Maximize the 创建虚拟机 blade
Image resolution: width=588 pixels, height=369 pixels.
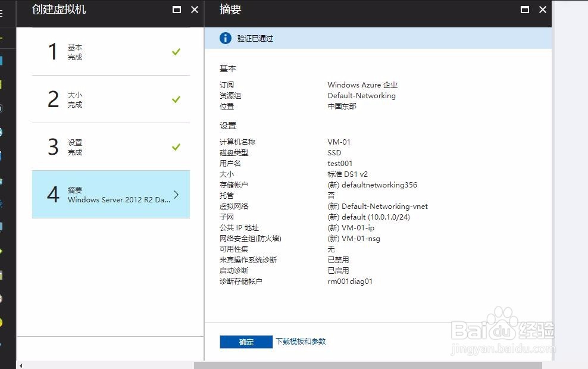(x=177, y=10)
